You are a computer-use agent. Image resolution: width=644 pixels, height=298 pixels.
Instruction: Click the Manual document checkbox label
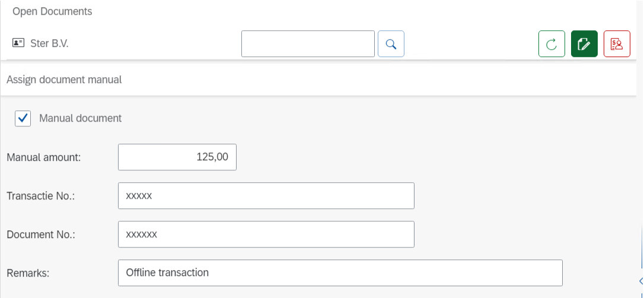click(x=80, y=118)
